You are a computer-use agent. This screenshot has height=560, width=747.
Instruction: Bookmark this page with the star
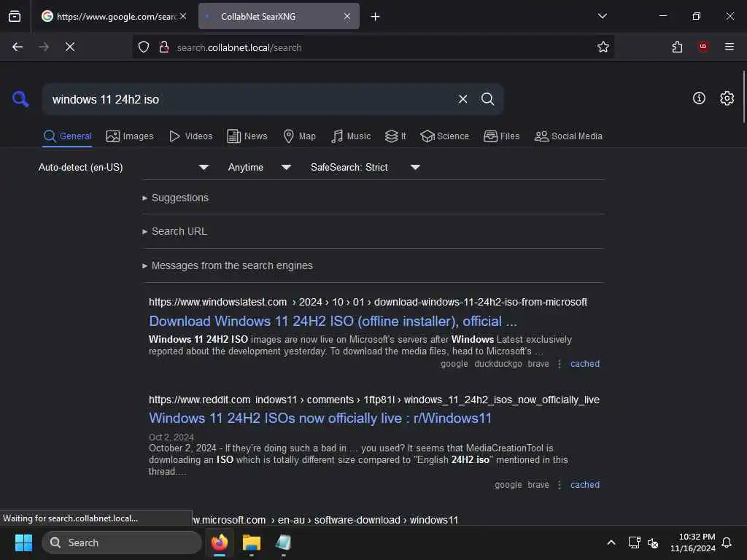[x=603, y=47]
